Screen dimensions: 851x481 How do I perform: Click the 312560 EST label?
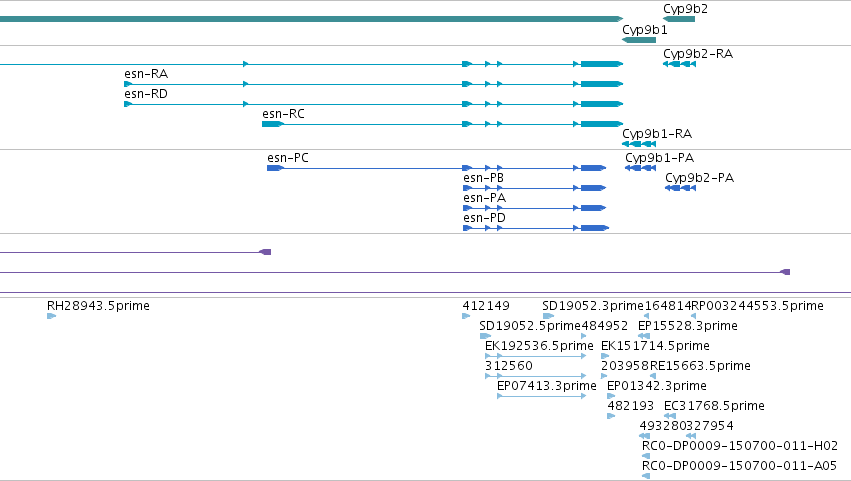tap(509, 366)
